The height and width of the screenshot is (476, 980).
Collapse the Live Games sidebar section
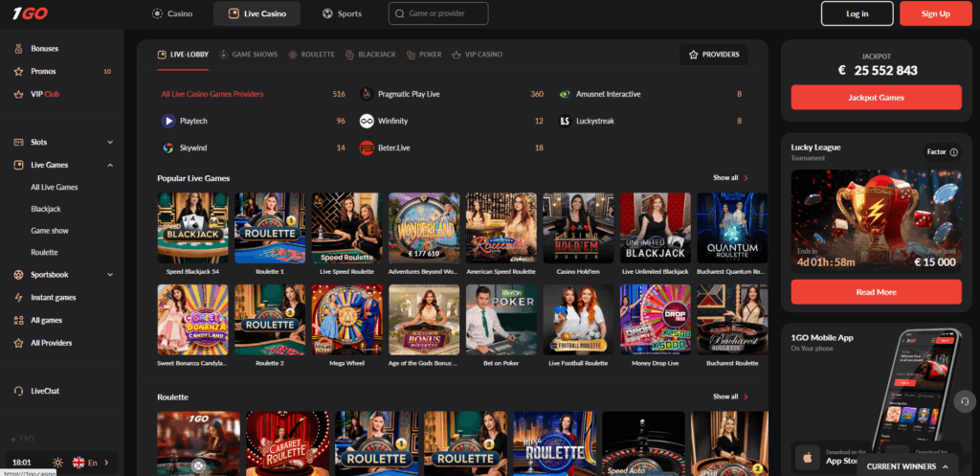(110, 165)
